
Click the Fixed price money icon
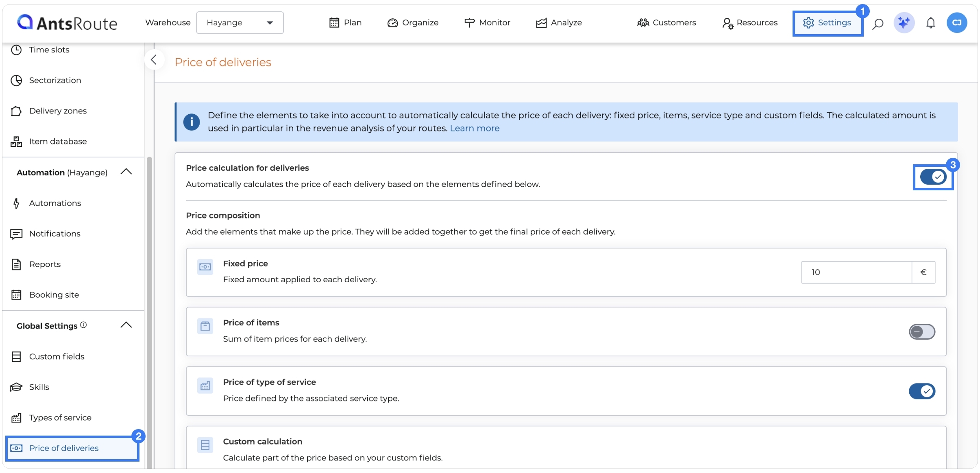[x=205, y=267]
